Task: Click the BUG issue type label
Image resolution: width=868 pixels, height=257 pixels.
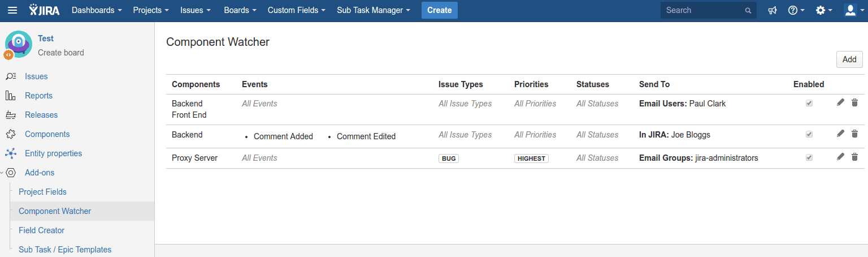Action: pyautogui.click(x=449, y=159)
